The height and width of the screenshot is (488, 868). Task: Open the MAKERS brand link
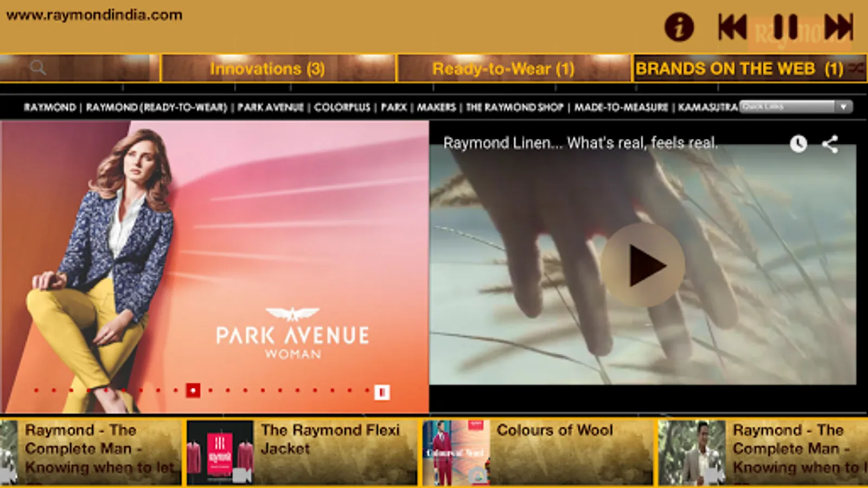436,107
